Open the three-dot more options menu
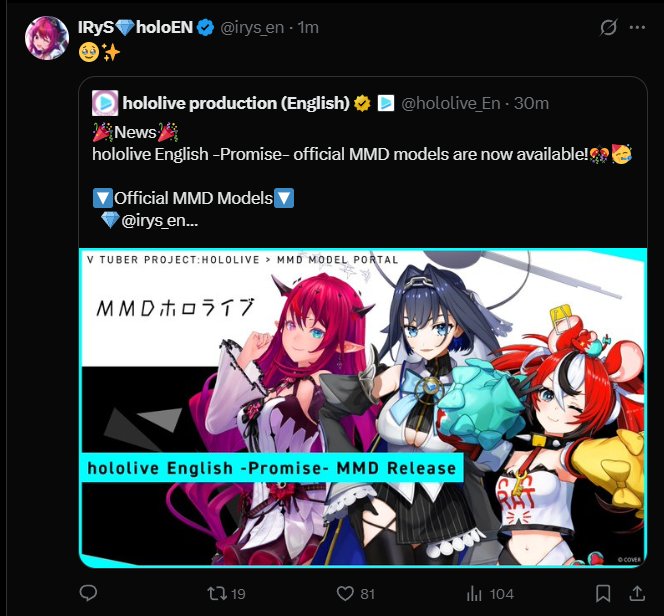This screenshot has height=616, width=664. [637, 28]
